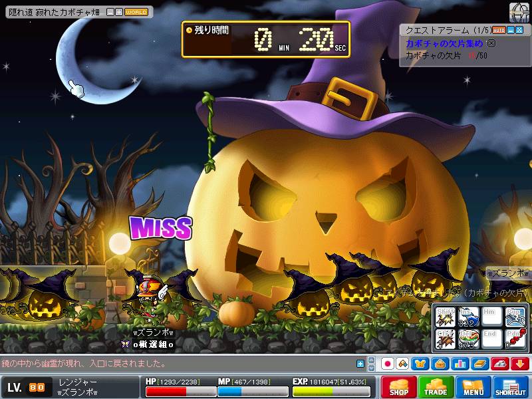Open the stats bar chart icon
This screenshot has width=532, height=399.
[x=460, y=364]
